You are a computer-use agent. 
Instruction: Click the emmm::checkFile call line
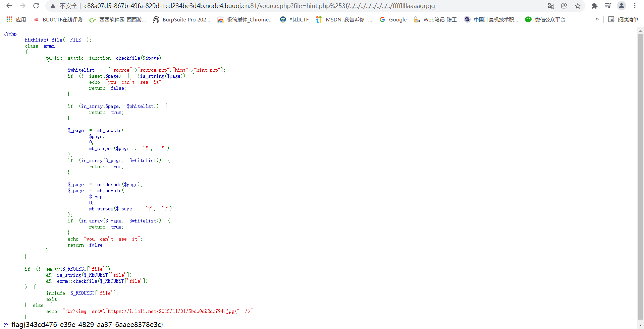click(97, 281)
